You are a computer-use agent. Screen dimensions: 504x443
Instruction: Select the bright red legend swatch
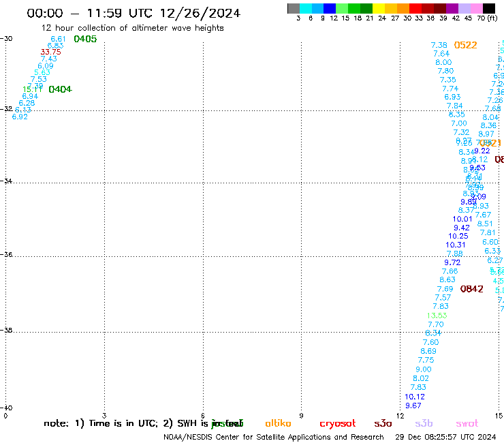(415, 9)
